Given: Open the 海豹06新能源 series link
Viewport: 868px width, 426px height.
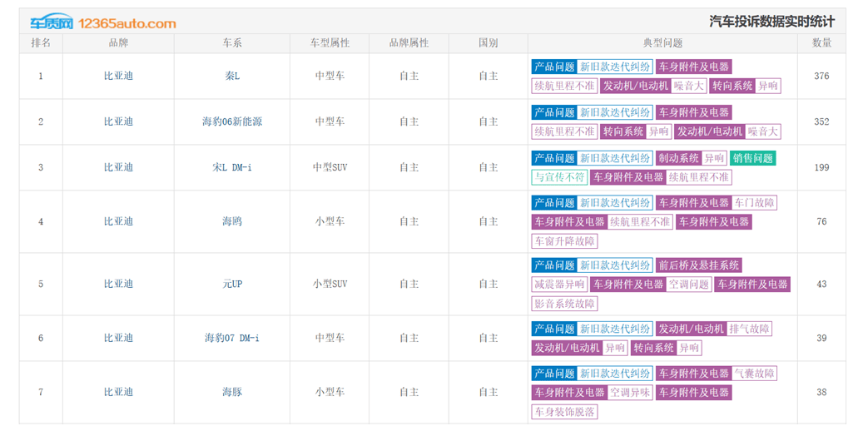Looking at the screenshot, I should click(x=232, y=121).
